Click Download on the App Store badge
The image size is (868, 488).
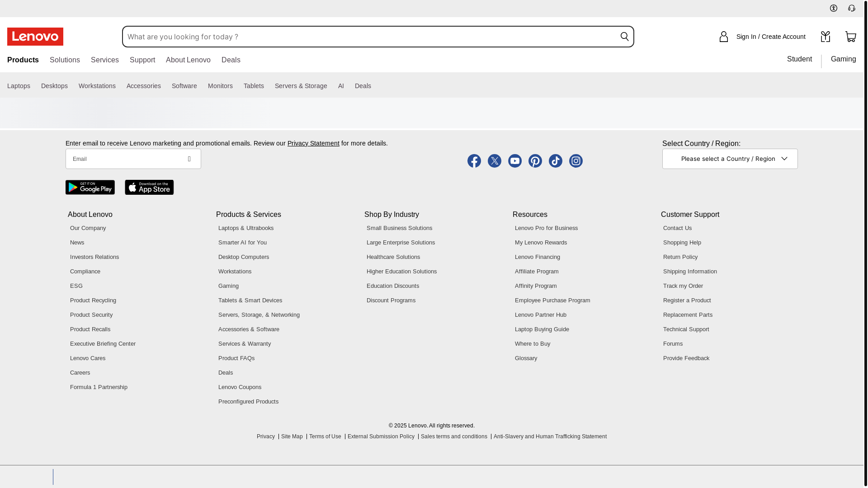(x=149, y=188)
